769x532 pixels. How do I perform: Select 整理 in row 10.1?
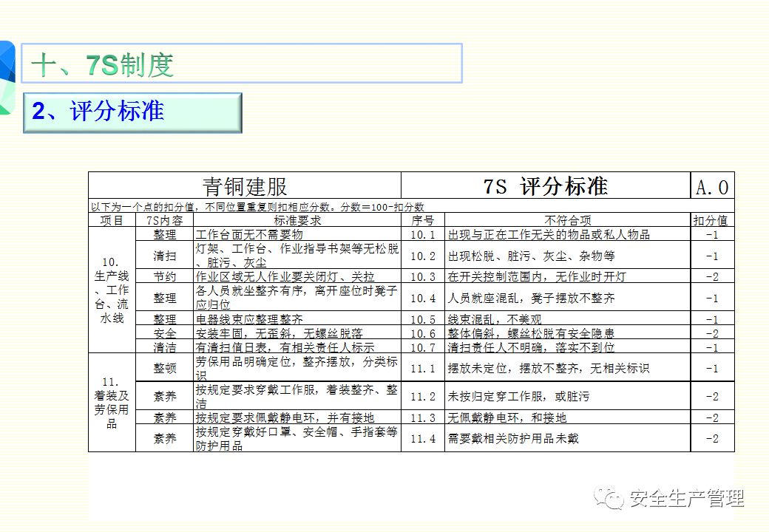[164, 234]
